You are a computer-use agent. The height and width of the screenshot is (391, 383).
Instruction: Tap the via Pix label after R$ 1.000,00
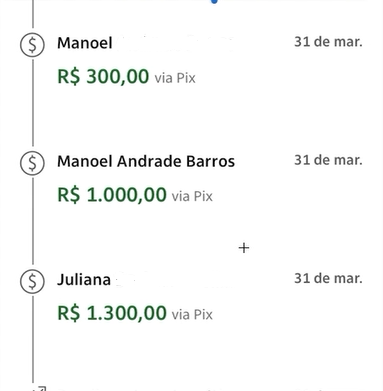[192, 197]
